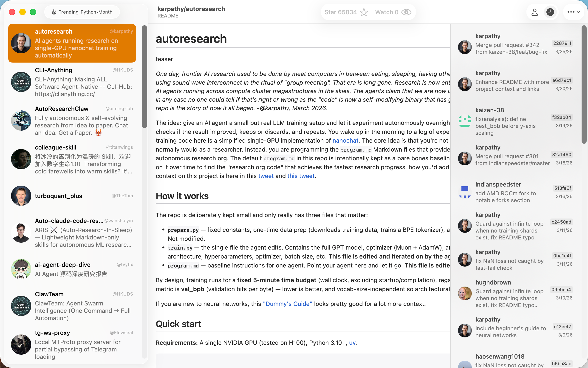
Task: Click the titanwings avatar icon
Action: tap(21, 159)
